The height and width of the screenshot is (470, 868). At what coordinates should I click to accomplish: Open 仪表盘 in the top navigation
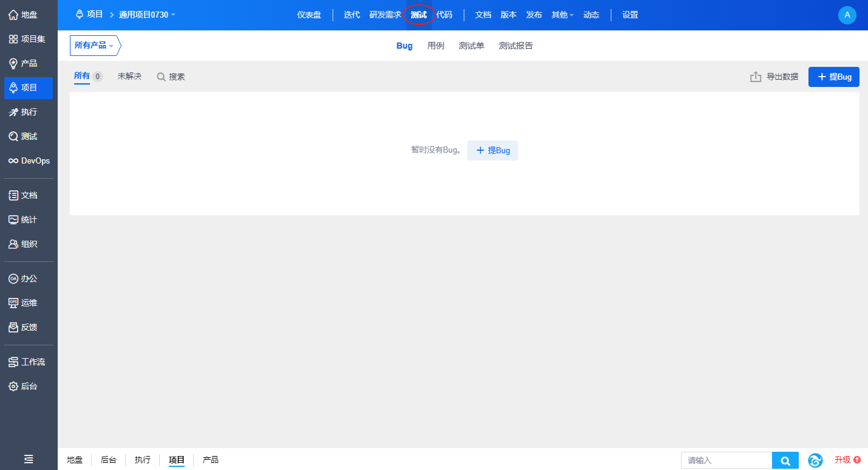pos(309,15)
